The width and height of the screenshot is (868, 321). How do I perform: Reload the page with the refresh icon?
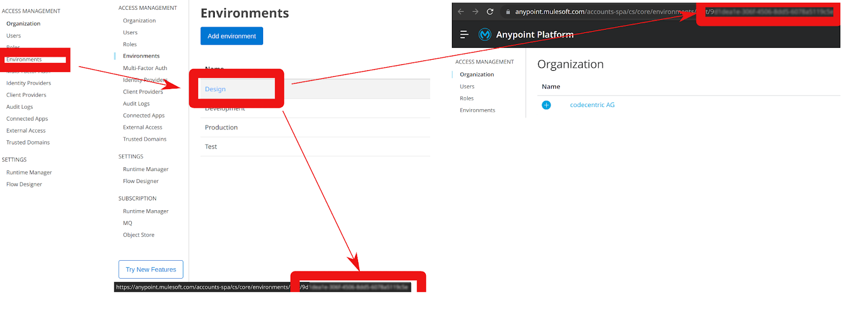[x=490, y=11]
